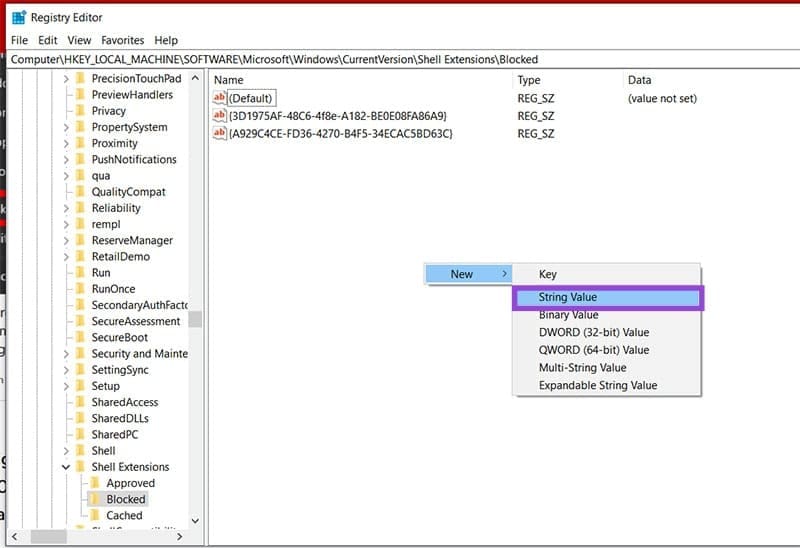This screenshot has width=800, height=548.
Task: Expand the qua key
Action: click(x=66, y=176)
